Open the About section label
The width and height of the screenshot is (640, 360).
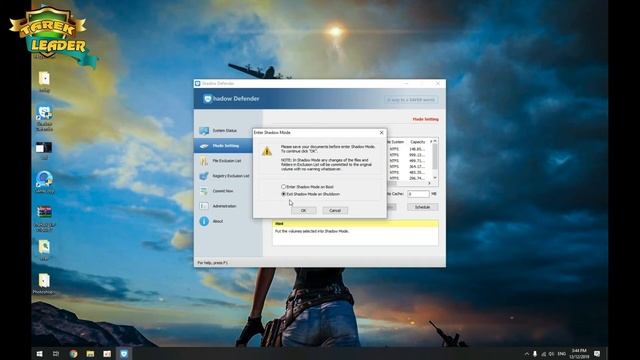(x=218, y=221)
